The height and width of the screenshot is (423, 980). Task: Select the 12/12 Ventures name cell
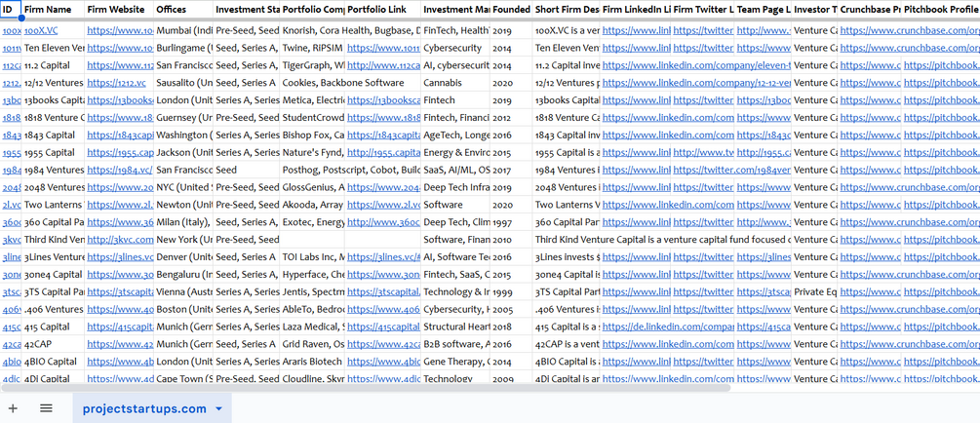pyautogui.click(x=54, y=83)
